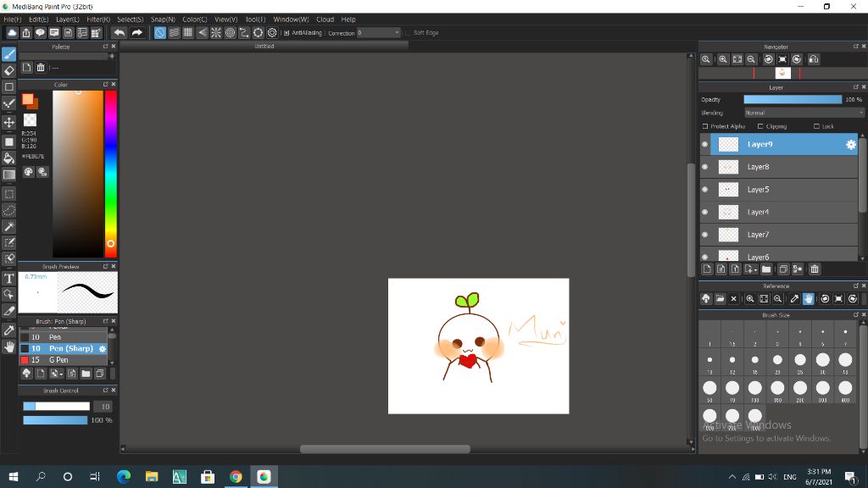This screenshot has width=868, height=488.
Task: Delete layer with Layer panel trash icon
Action: (815, 269)
